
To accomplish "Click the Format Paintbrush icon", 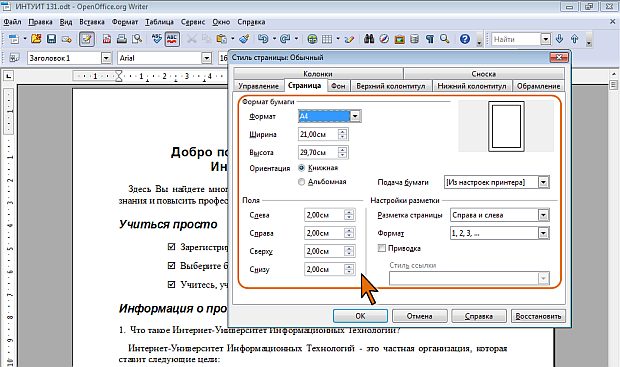I will pyautogui.click(x=244, y=39).
